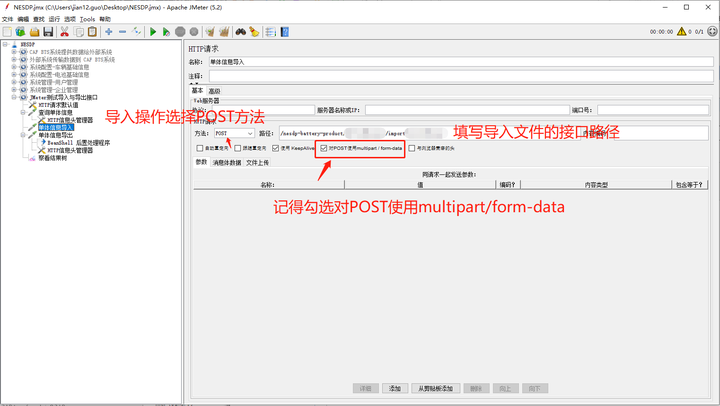Click the Paste clipboard icon
Image resolution: width=720 pixels, height=406 pixels.
coord(92,32)
